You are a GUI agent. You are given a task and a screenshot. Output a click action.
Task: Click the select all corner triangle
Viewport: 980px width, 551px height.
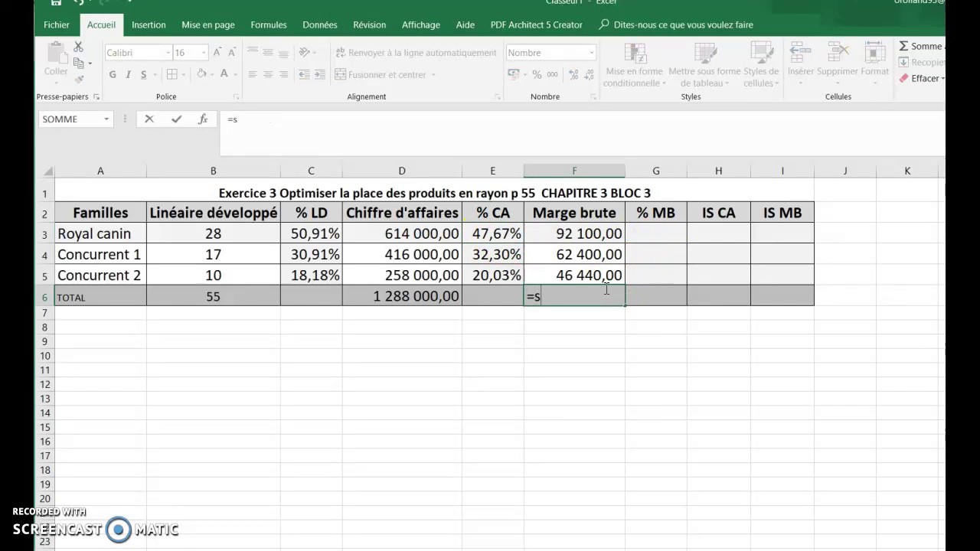pos(48,171)
